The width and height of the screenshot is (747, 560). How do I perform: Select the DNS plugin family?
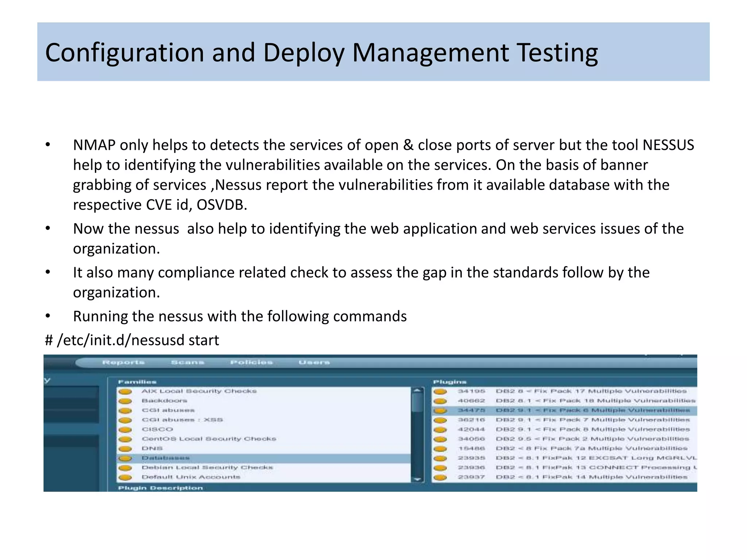(264, 448)
